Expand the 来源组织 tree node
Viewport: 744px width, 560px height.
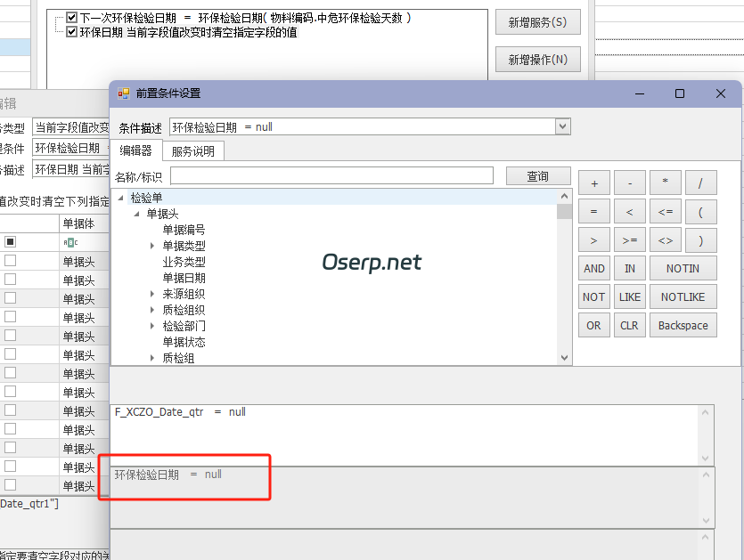pos(150,294)
